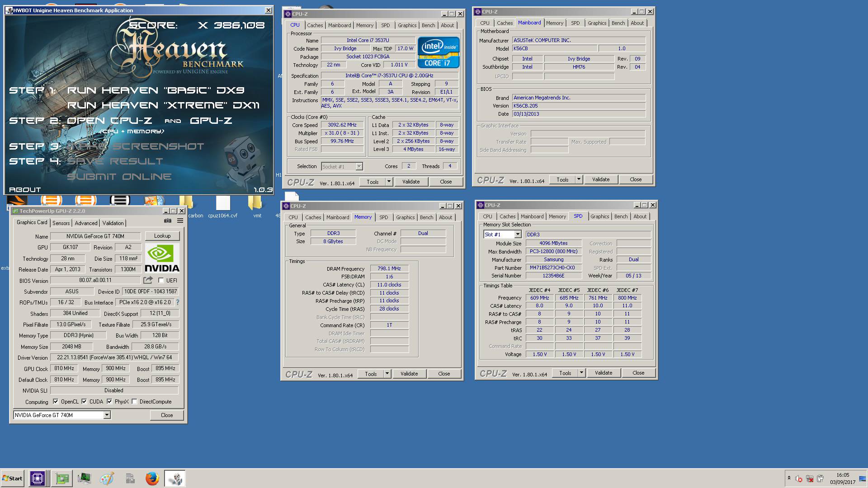The height and width of the screenshot is (488, 868).
Task: Click the DRAM Frequency 798.1 MHz value
Action: [389, 268]
